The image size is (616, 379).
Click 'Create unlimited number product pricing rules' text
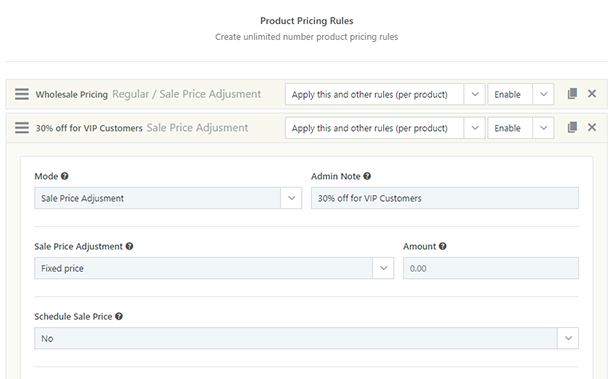point(306,37)
